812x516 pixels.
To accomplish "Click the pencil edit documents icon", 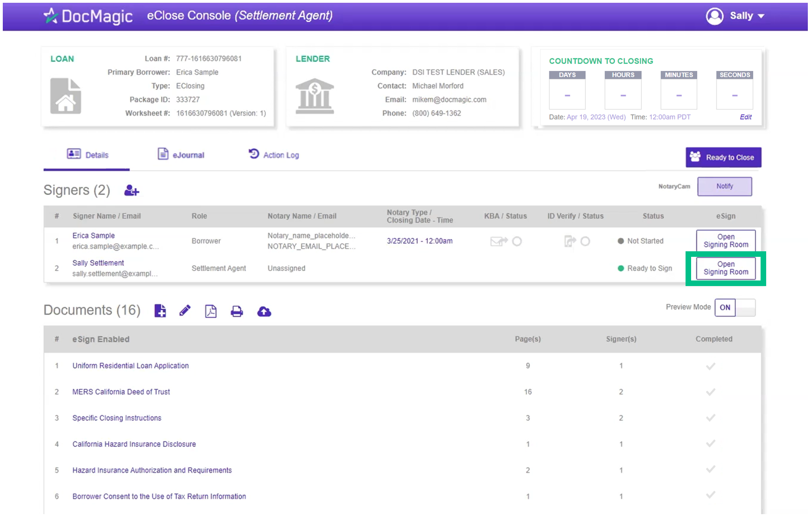I will tap(185, 311).
